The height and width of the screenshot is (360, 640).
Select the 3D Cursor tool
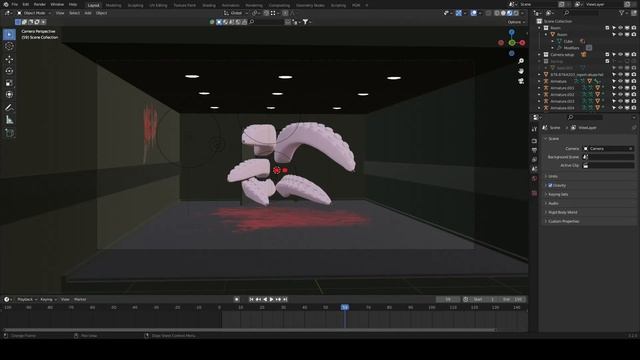(9, 47)
